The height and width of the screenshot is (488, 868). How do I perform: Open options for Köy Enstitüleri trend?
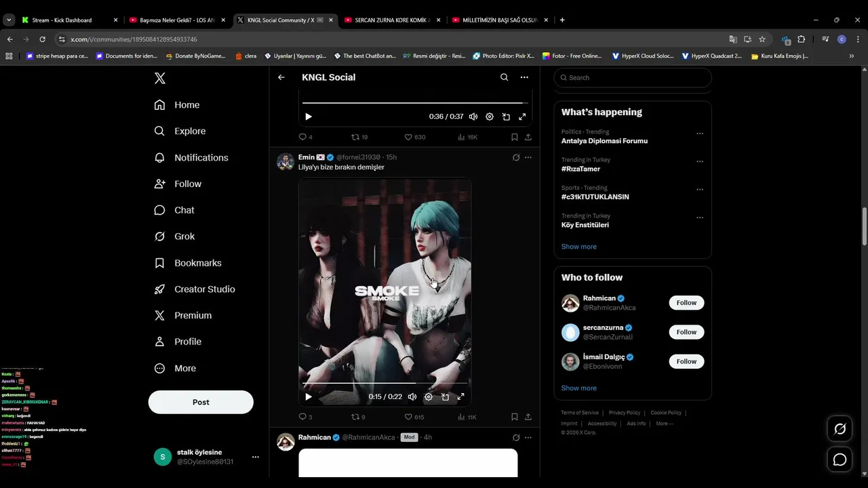700,218
